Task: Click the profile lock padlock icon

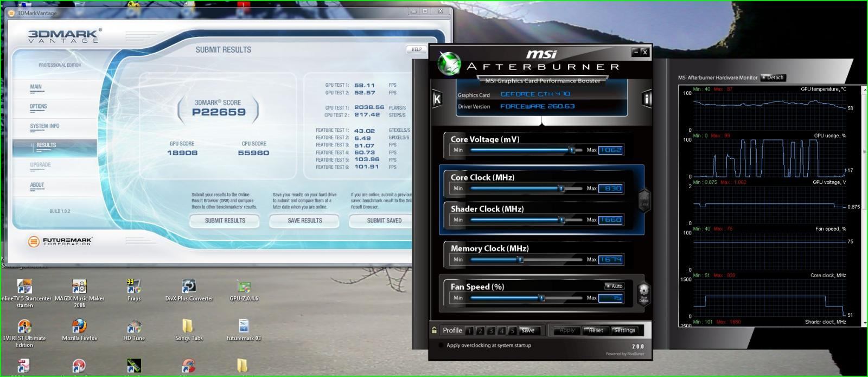Action: pos(434,330)
